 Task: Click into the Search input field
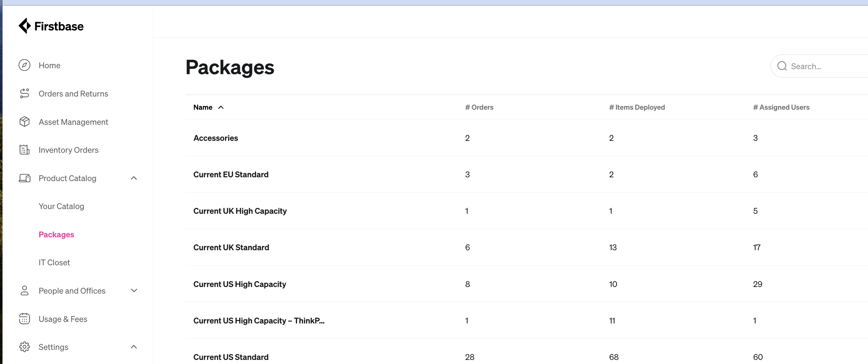[x=826, y=66]
